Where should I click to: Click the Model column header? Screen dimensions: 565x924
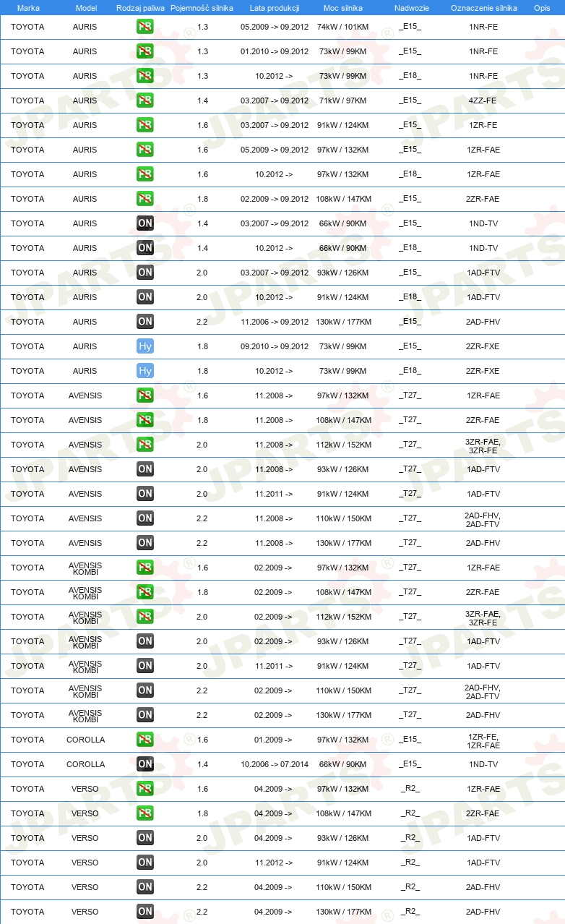(86, 8)
